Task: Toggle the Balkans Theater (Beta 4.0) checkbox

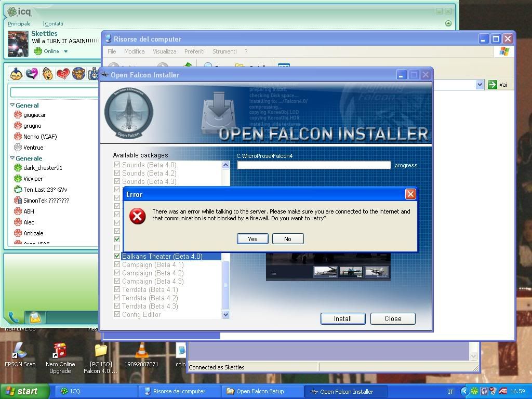Action: [x=117, y=256]
